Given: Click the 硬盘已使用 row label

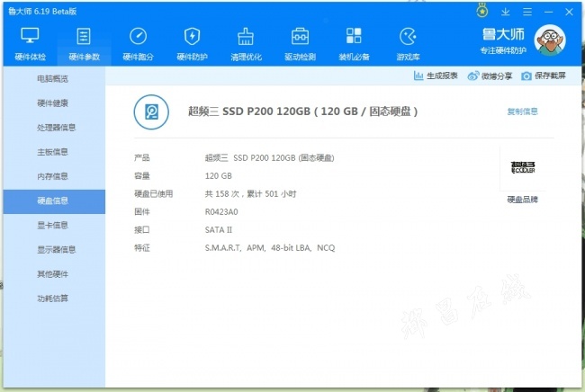Looking at the screenshot, I should point(153,194).
